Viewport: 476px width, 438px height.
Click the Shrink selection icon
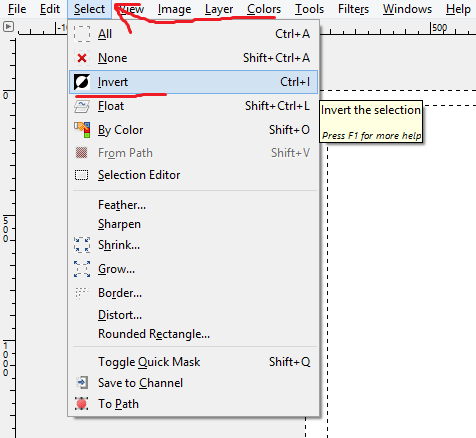(82, 245)
